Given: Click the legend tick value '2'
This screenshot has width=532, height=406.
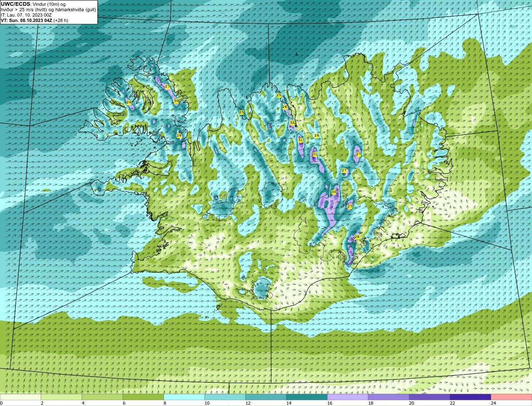Looking at the screenshot, I should pyautogui.click(x=42, y=403).
